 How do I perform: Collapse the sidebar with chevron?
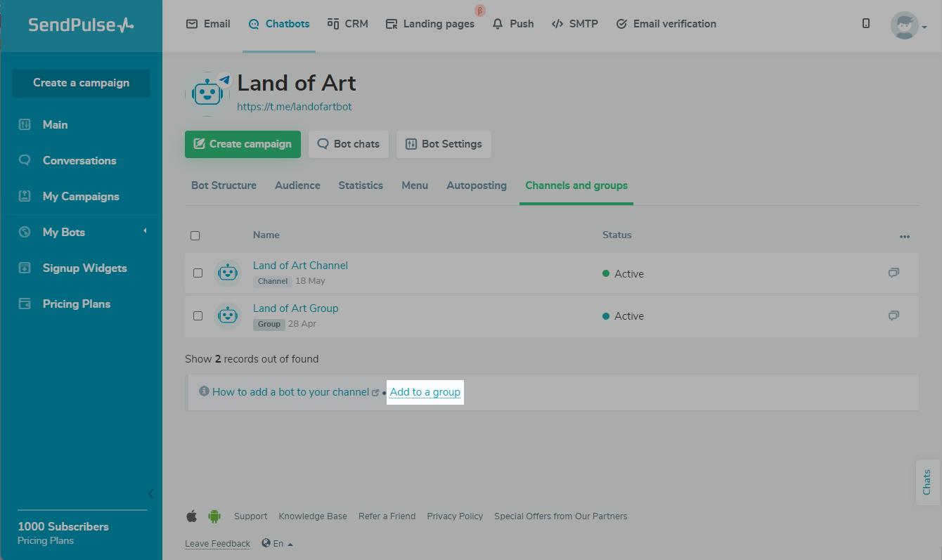point(150,493)
